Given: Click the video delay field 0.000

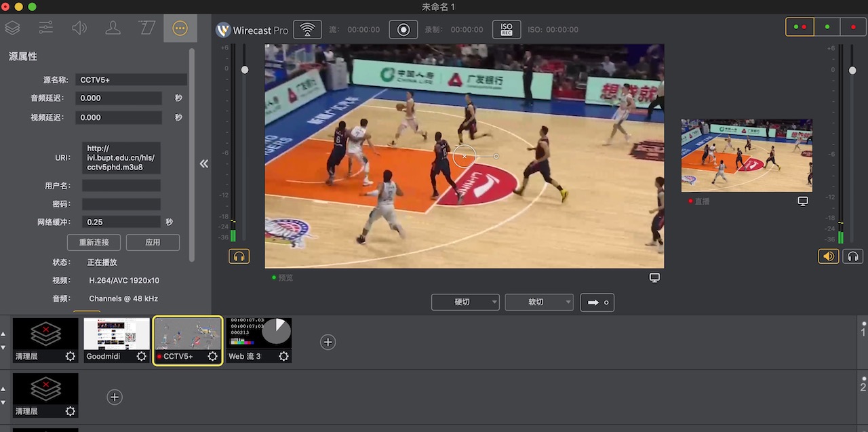Looking at the screenshot, I should click(119, 117).
